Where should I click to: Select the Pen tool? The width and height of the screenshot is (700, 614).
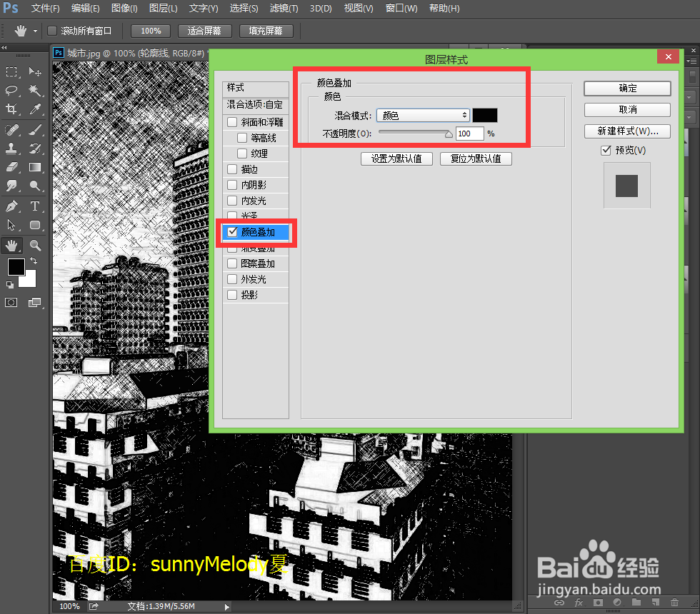[x=11, y=206]
